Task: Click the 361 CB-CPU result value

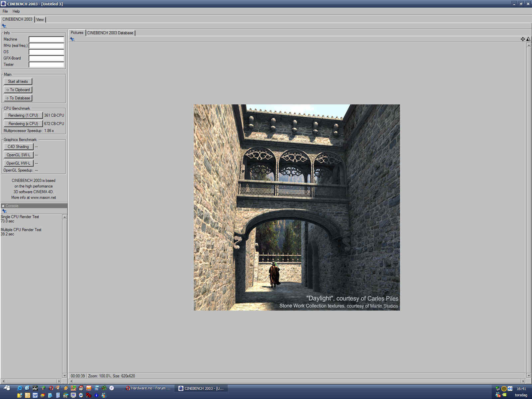Action: 54,115
